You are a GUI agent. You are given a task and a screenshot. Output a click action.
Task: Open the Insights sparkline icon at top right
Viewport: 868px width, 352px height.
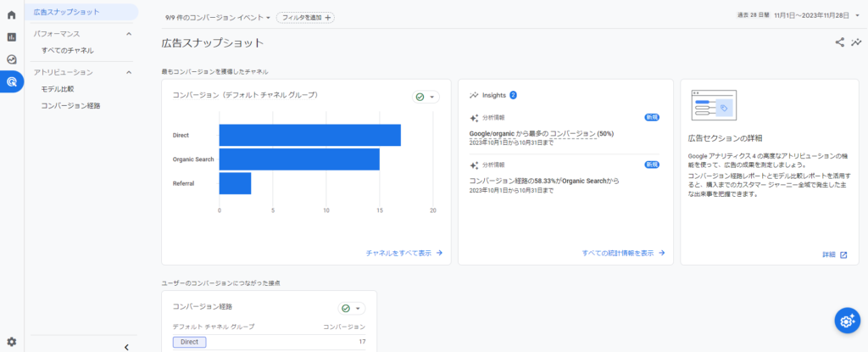click(x=856, y=42)
